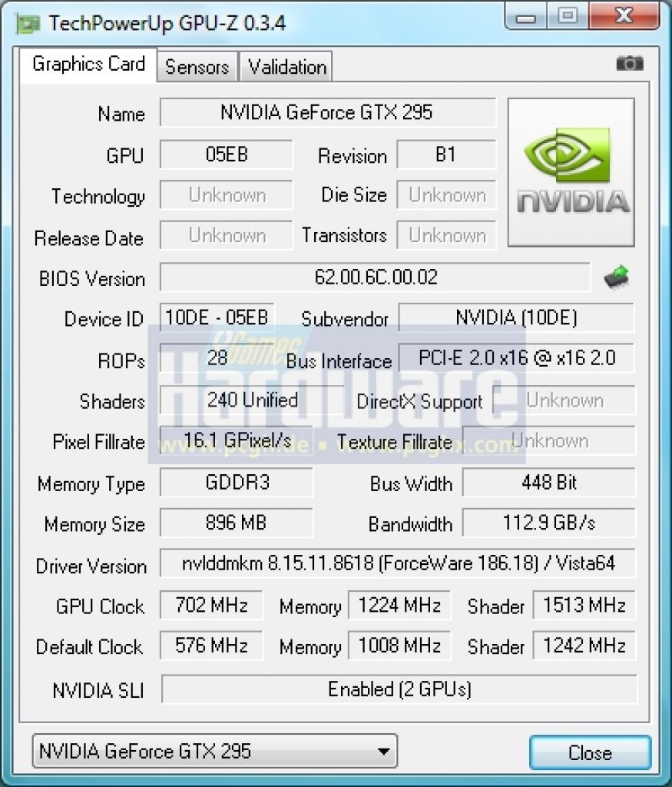Click the BIOS save chip icon
672x787 pixels.
617,277
